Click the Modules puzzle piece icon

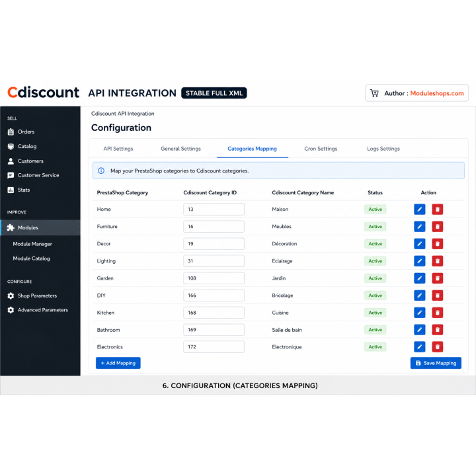(x=11, y=227)
